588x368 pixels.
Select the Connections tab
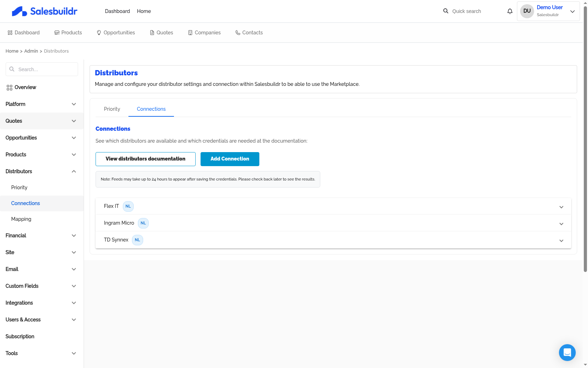pyautogui.click(x=151, y=109)
